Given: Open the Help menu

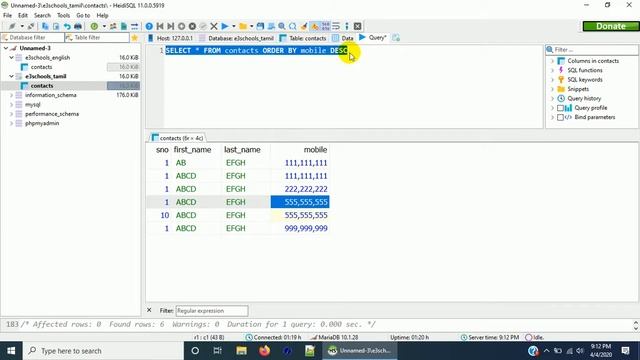Looking at the screenshot, I should point(102,16).
